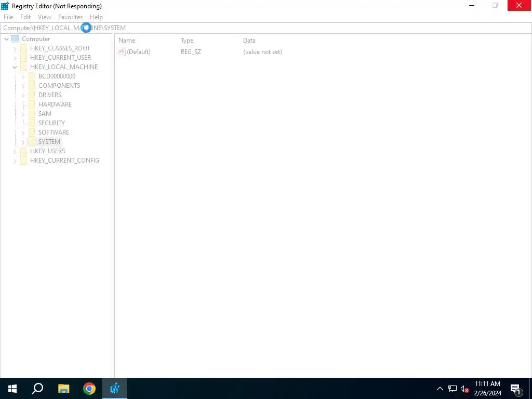Select HKEY_LOCAL_MACHINE label

[64, 67]
